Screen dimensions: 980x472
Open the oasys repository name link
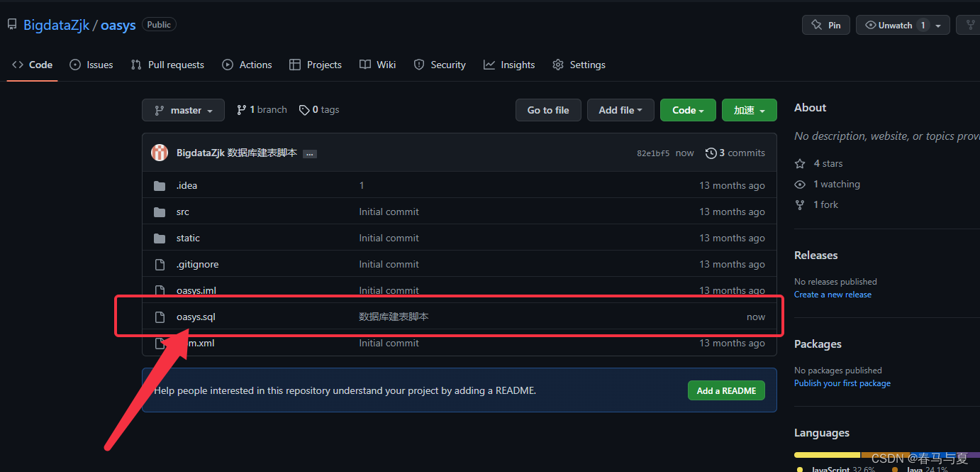[x=118, y=25]
